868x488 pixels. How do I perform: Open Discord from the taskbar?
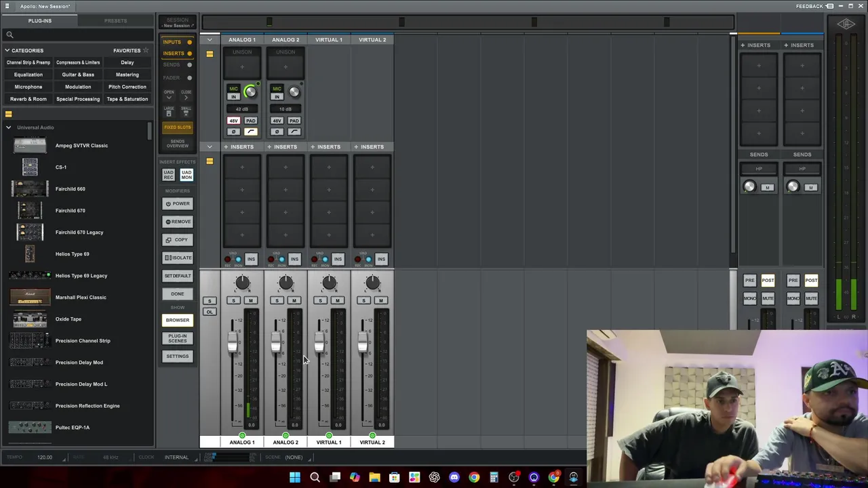pyautogui.click(x=454, y=478)
